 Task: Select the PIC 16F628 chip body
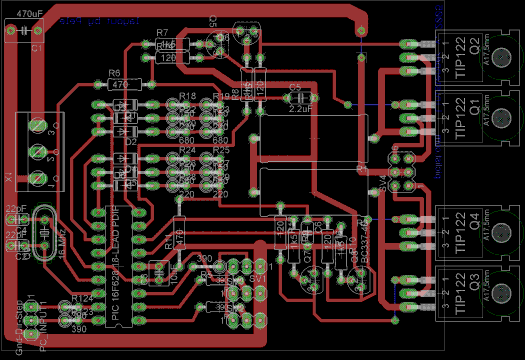tap(119, 266)
